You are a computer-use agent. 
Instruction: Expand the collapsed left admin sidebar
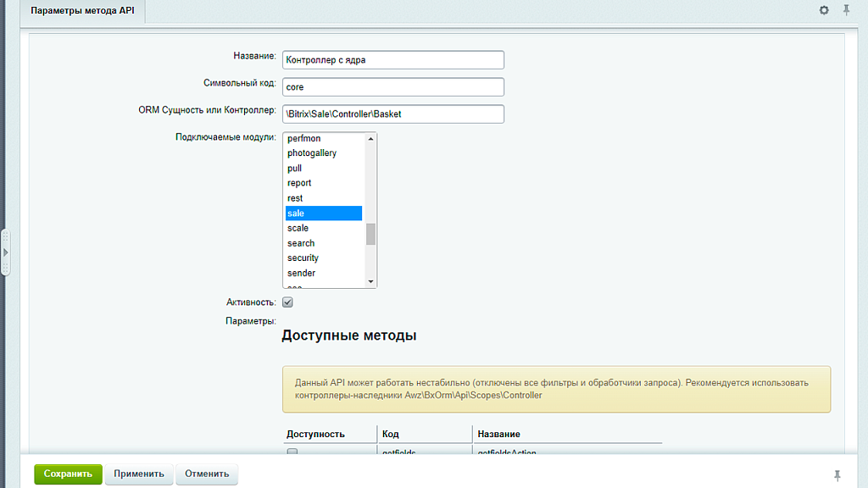pyautogui.click(x=6, y=251)
